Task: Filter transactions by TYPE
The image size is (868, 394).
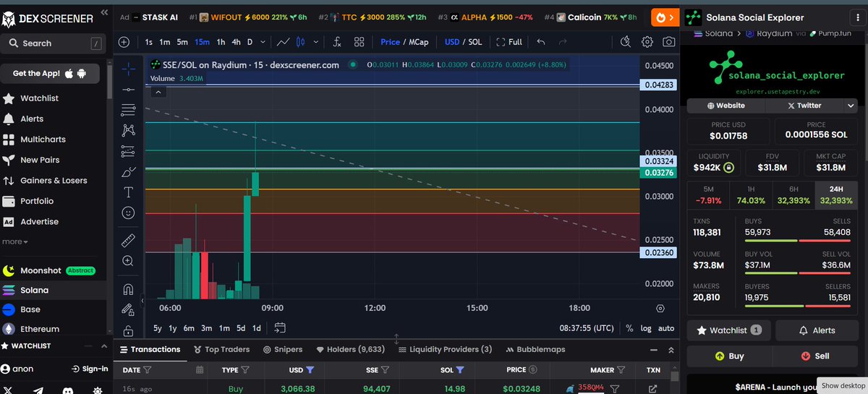Action: pyautogui.click(x=245, y=369)
